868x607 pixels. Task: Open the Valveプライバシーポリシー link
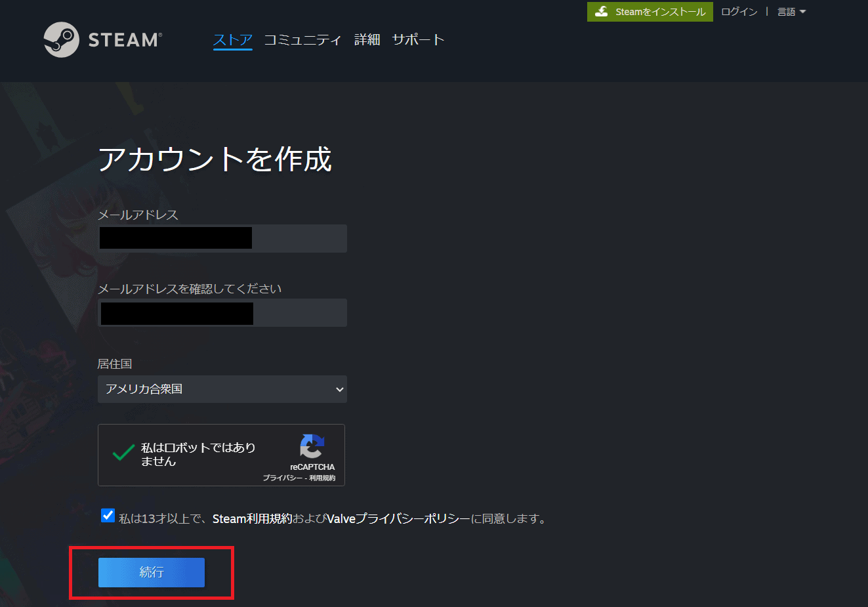point(399,519)
